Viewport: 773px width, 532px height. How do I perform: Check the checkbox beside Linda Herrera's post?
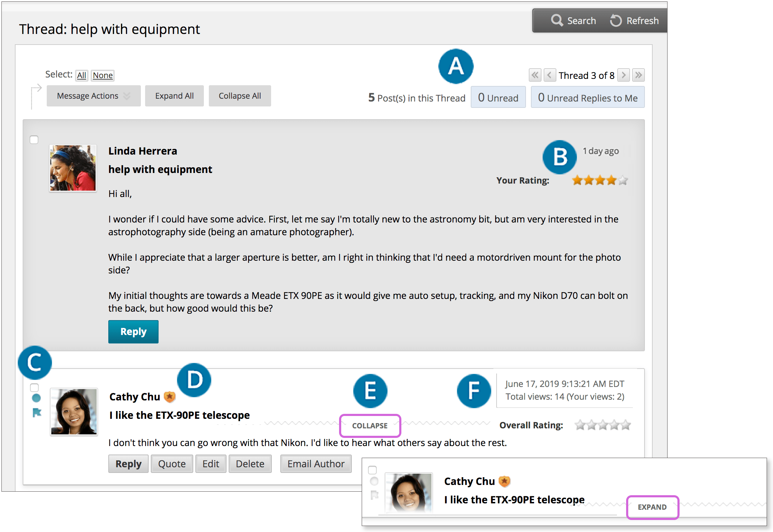(34, 140)
